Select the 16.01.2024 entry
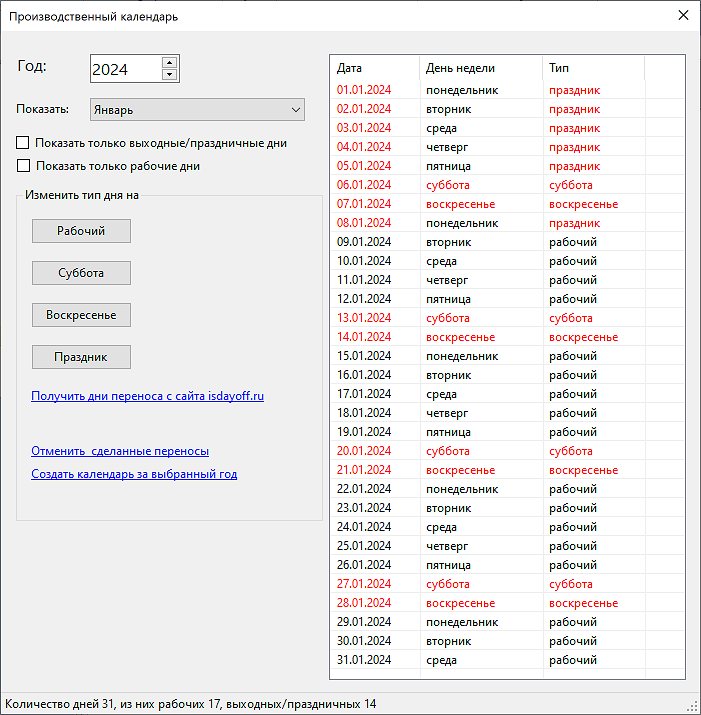Viewport: 701px width, 715px height. 507,375
